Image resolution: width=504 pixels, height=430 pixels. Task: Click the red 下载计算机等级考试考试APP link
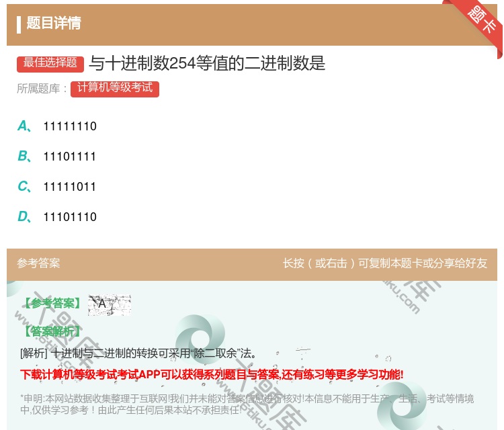212,374
